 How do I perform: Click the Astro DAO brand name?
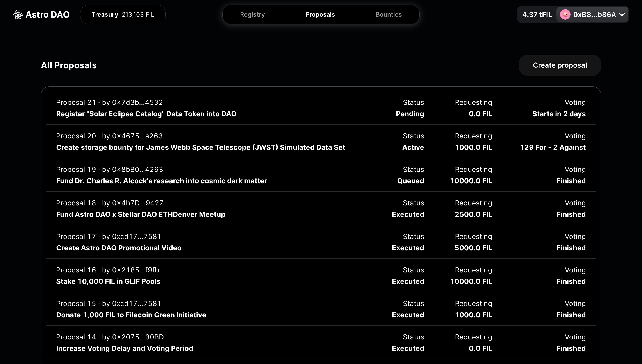48,14
